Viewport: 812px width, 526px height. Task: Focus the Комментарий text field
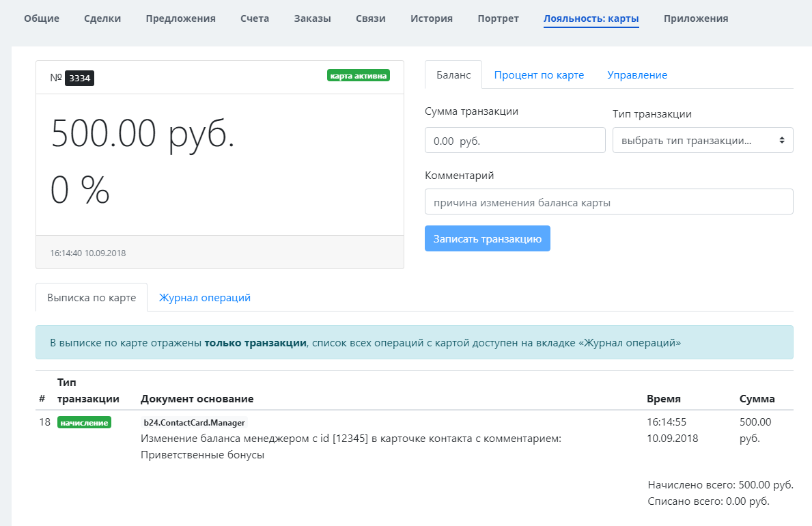coord(608,202)
